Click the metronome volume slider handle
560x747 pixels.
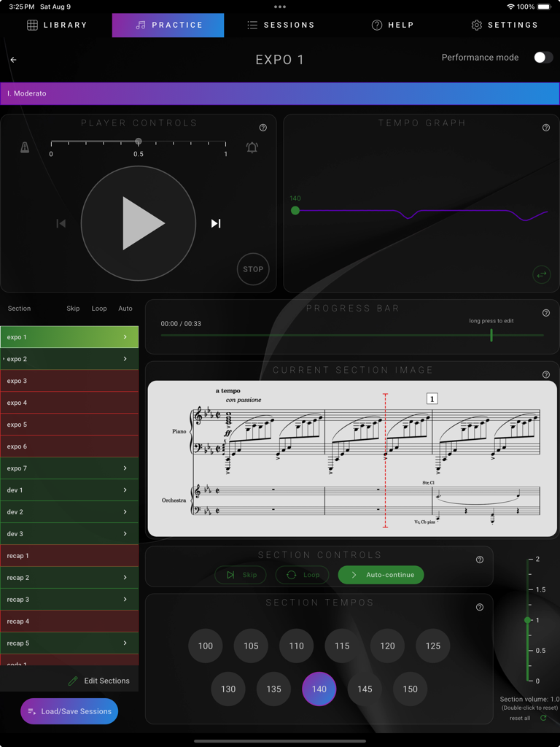[x=138, y=142]
